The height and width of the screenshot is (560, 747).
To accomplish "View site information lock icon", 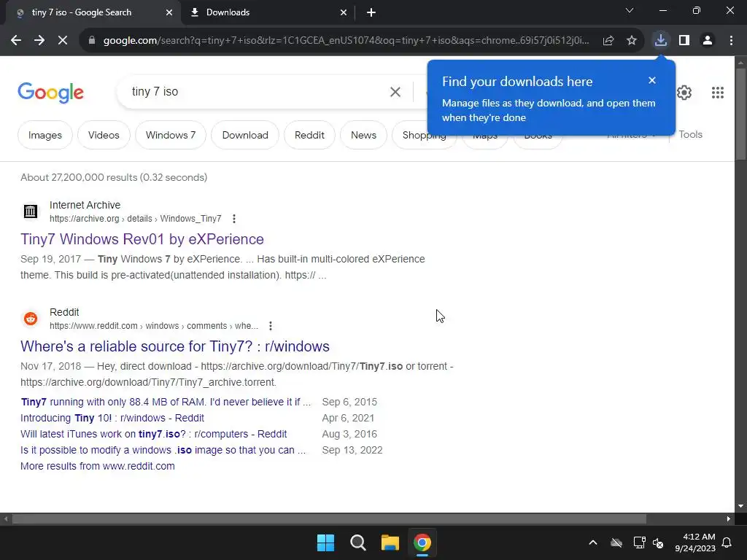I will pos(92,41).
